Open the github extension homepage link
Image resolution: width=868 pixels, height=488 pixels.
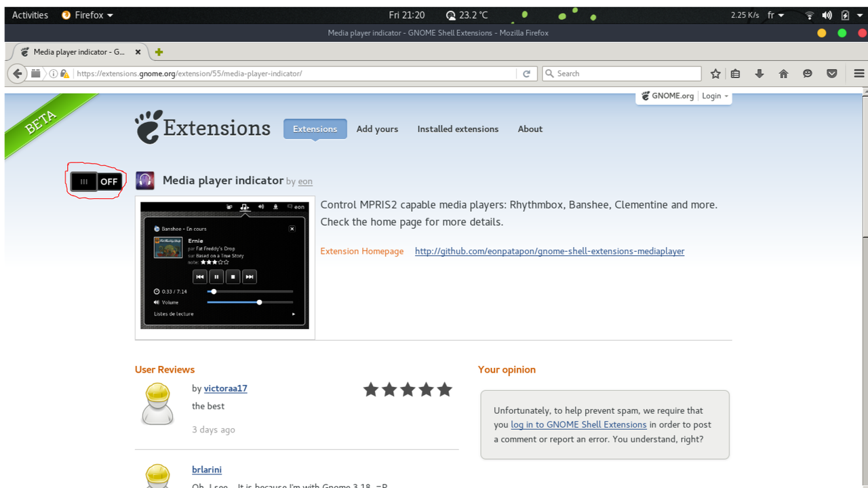(549, 251)
